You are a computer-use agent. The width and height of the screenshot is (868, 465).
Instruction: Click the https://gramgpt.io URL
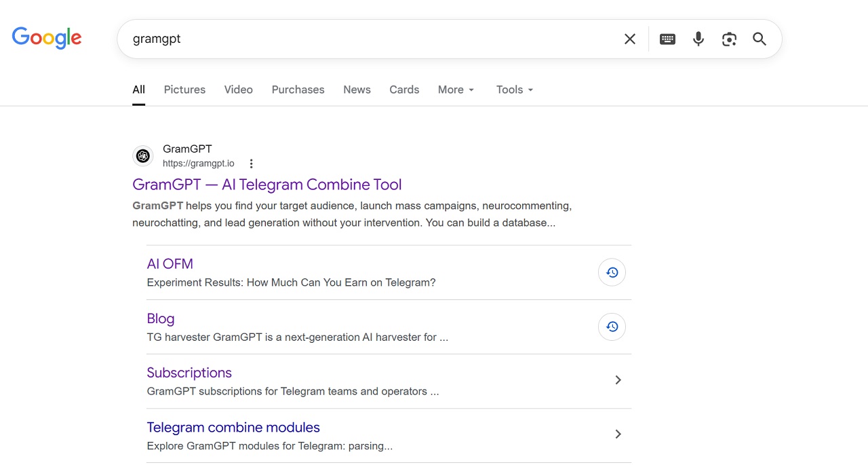199,164
